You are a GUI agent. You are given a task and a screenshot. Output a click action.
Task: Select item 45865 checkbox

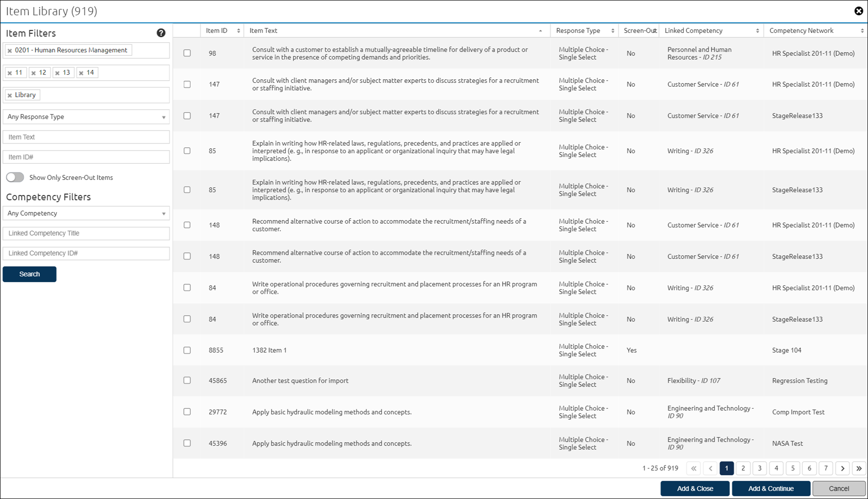point(187,380)
